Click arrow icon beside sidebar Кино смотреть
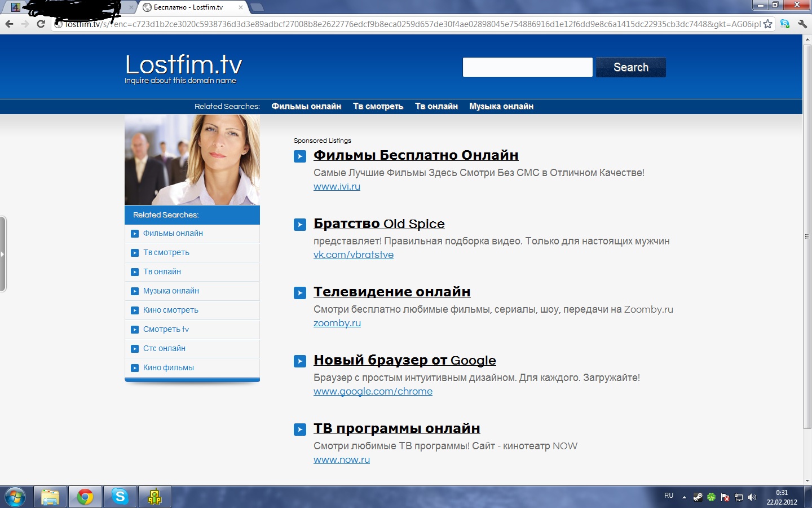The image size is (812, 508). (x=135, y=310)
